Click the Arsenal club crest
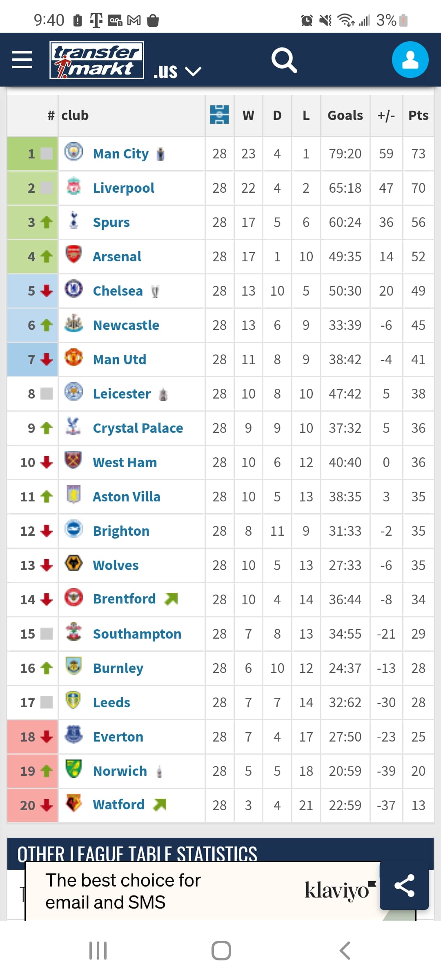 74,255
